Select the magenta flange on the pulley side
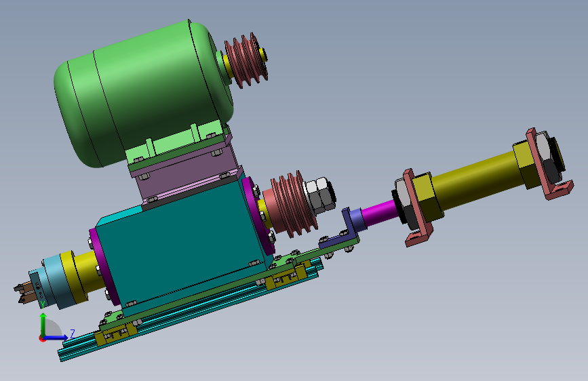The width and height of the screenshot is (588, 381). (x=259, y=216)
